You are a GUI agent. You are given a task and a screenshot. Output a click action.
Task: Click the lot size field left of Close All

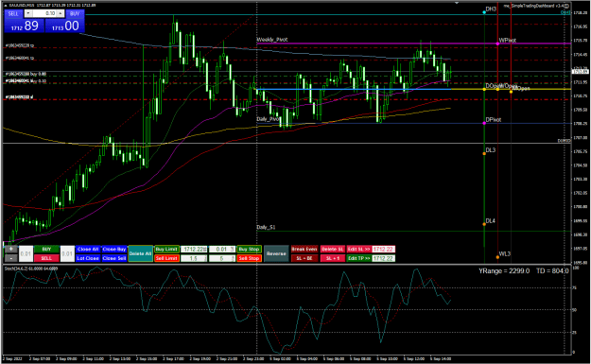[67, 253]
